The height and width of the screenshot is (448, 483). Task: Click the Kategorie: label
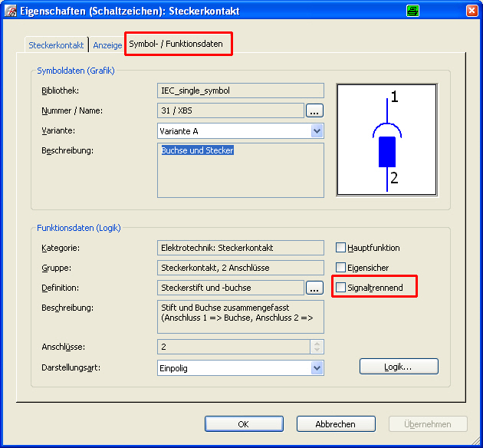click(x=61, y=248)
